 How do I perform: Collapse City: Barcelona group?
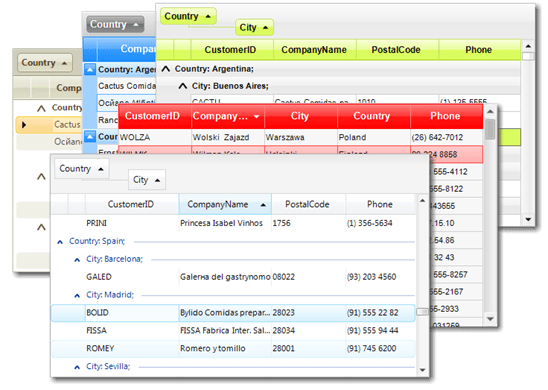tap(77, 260)
